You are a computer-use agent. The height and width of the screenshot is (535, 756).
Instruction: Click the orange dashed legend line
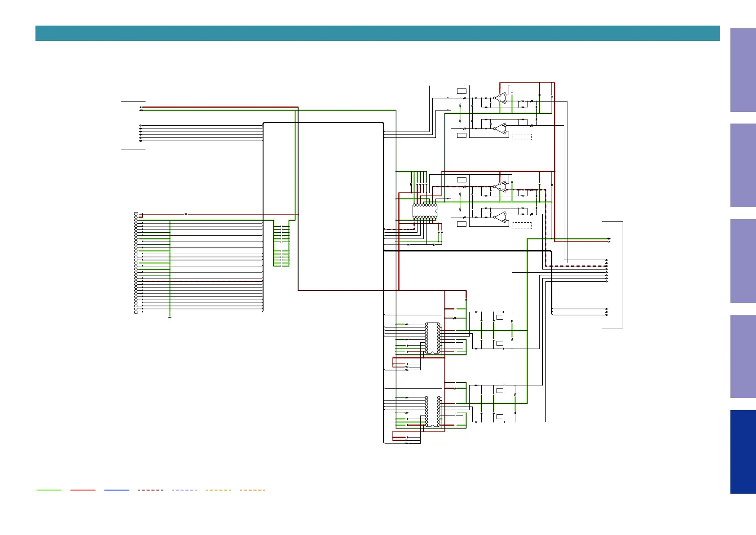[x=252, y=490]
